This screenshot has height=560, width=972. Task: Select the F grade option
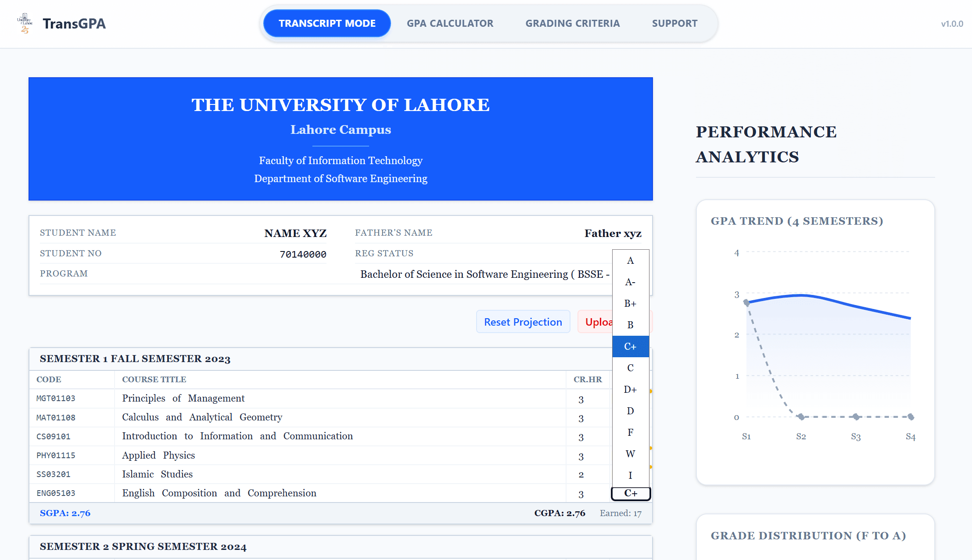click(x=630, y=432)
